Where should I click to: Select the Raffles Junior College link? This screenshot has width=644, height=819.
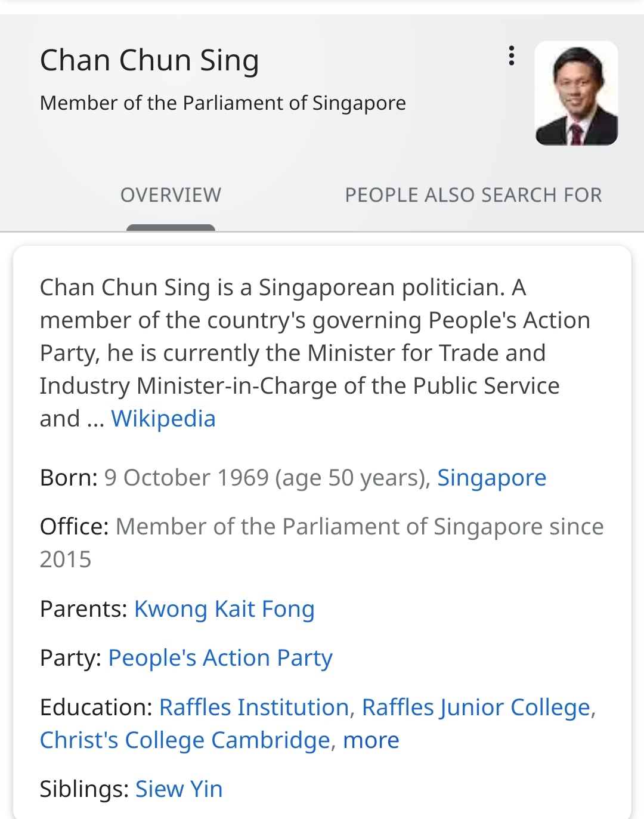click(476, 707)
